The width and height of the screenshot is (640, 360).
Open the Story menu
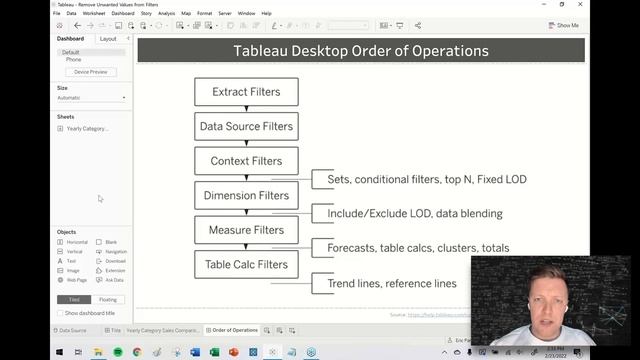[146, 13]
